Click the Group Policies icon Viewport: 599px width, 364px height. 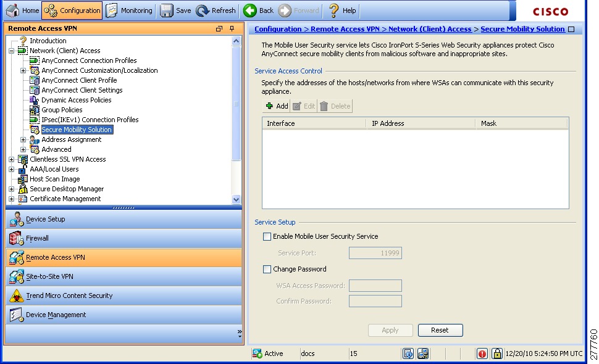[35, 110]
